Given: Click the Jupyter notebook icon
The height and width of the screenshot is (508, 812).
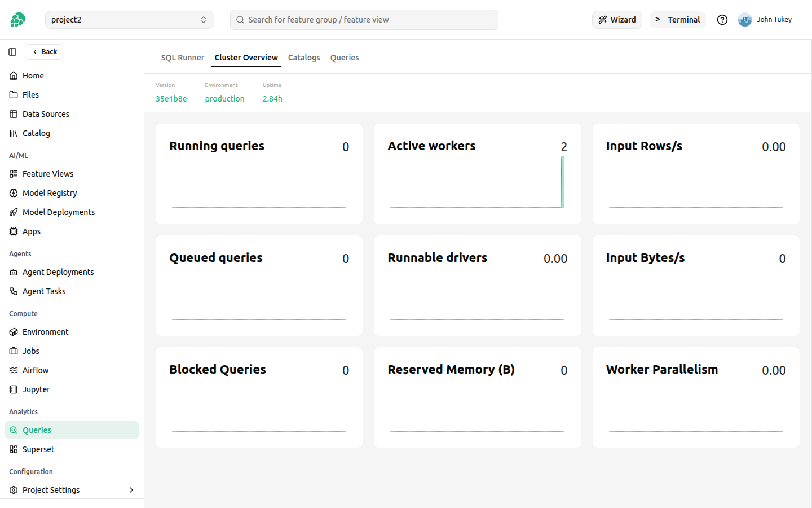Looking at the screenshot, I should coord(14,389).
